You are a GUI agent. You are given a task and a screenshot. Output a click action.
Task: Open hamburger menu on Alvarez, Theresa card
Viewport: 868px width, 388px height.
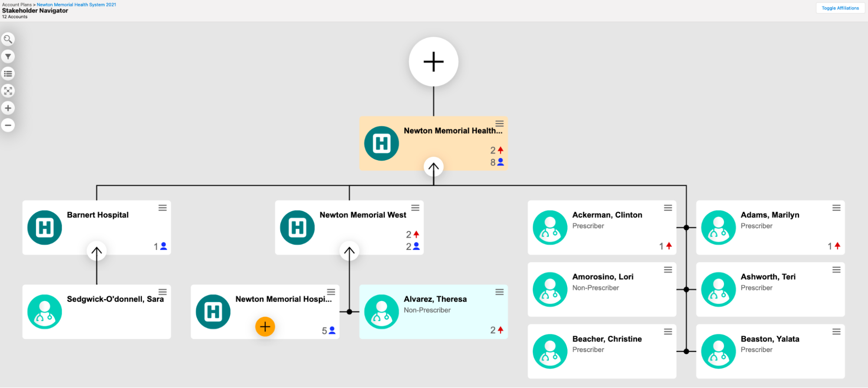click(499, 292)
